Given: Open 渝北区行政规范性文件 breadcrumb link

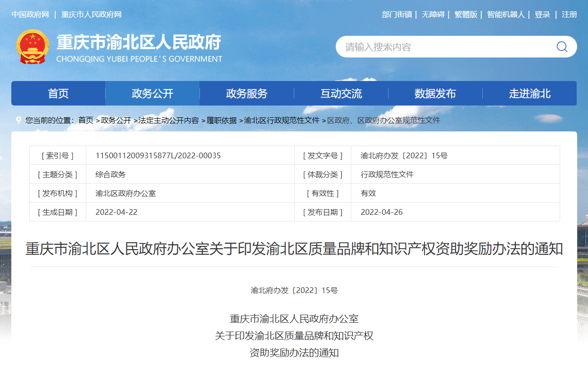Looking at the screenshot, I should [282, 121].
